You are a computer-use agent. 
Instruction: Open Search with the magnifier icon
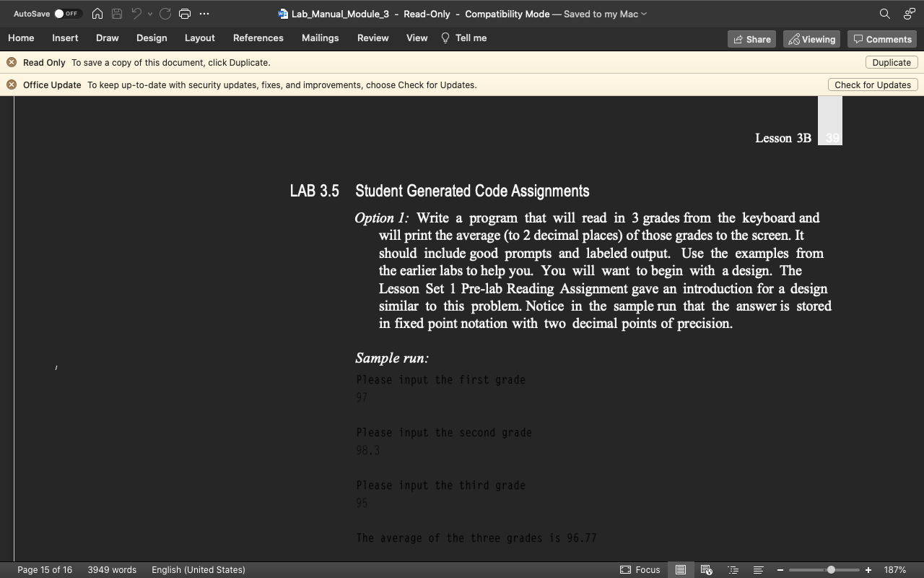pos(884,14)
